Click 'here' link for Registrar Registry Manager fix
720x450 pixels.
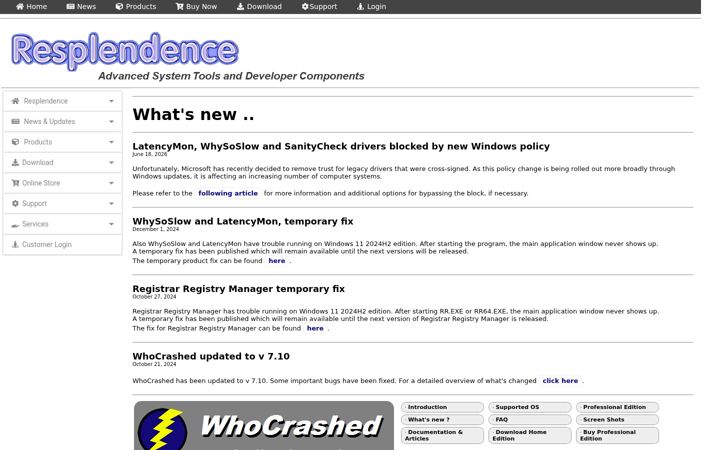(315, 328)
